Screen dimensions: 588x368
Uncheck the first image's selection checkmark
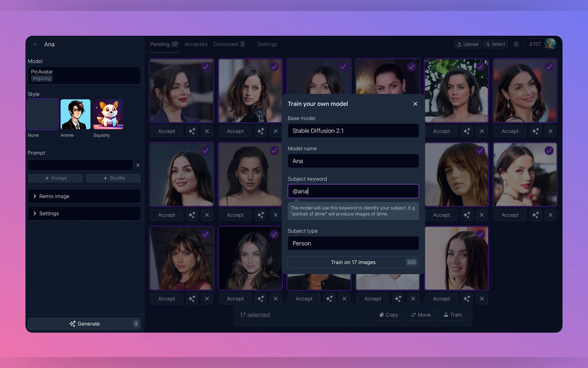pyautogui.click(x=205, y=67)
